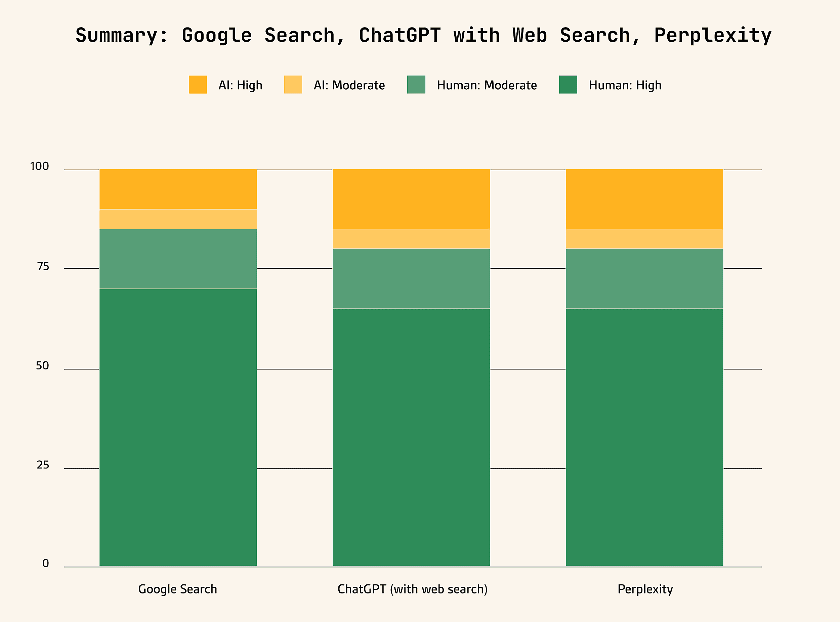
Task: Click Google Search's AI: High bar segment
Action: 178,189
